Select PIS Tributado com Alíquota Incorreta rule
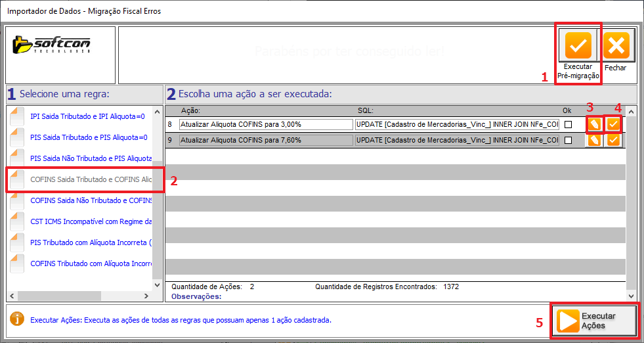644x343 pixels. pyautogui.click(x=91, y=242)
